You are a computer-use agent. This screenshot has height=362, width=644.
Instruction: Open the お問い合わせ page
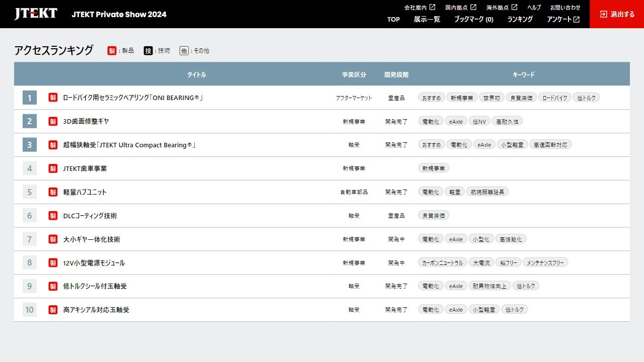pos(565,8)
